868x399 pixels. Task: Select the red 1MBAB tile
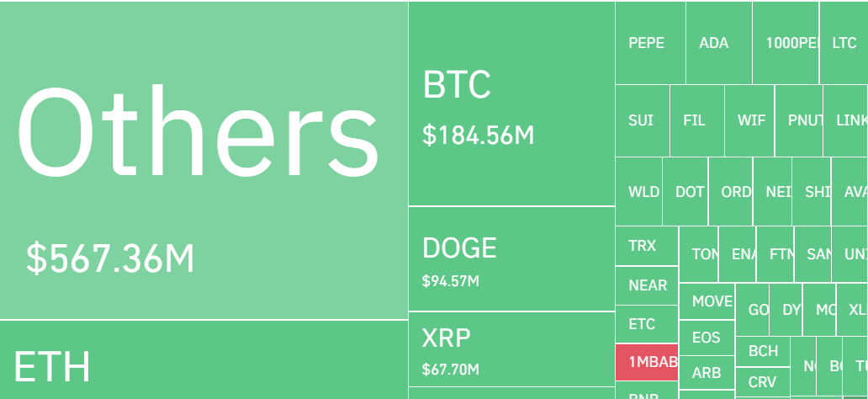click(x=647, y=362)
